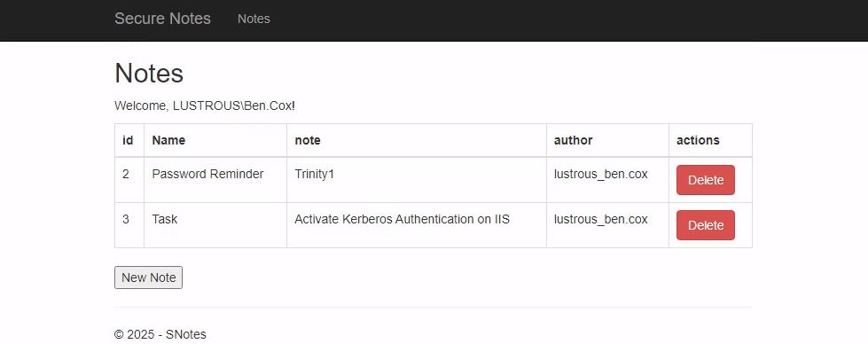Click the '© 2025 - SNotes' footer text

click(x=160, y=334)
